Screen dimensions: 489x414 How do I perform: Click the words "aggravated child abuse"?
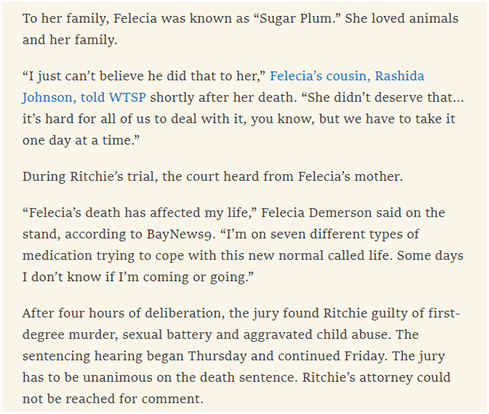pyautogui.click(x=316, y=335)
